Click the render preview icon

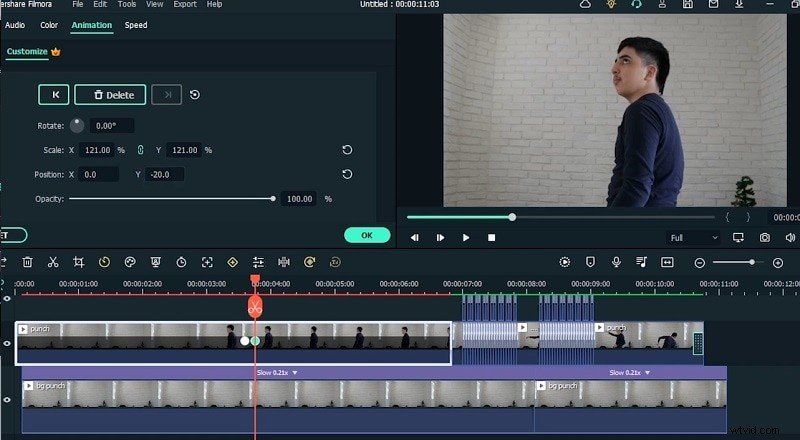tap(565, 262)
